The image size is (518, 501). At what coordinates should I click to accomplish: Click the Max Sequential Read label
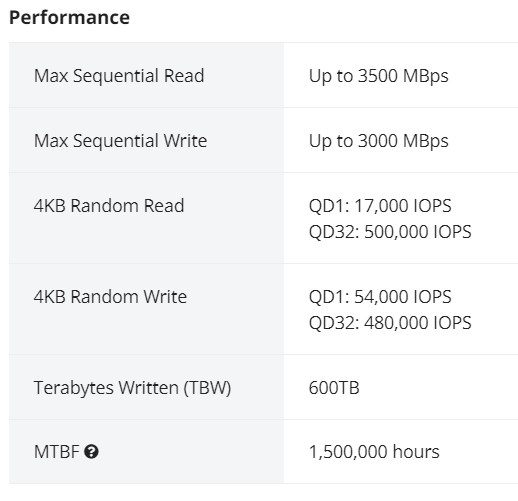[x=119, y=76]
